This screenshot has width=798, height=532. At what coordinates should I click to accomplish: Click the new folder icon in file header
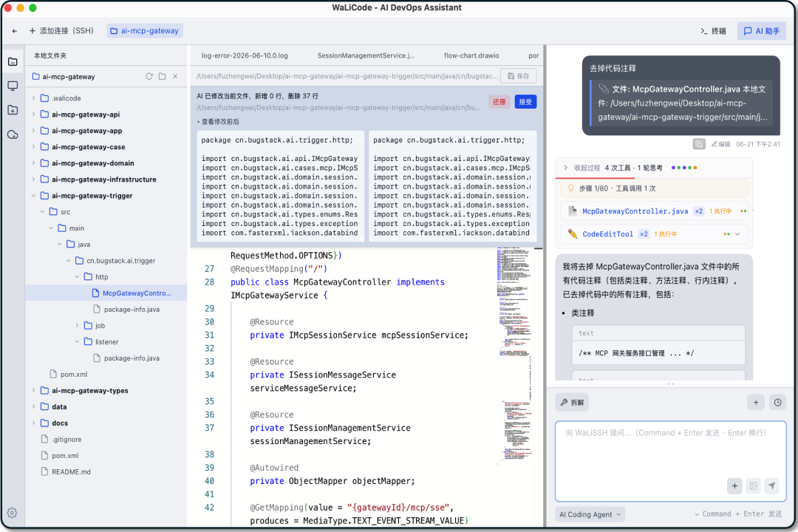pyautogui.click(x=163, y=76)
